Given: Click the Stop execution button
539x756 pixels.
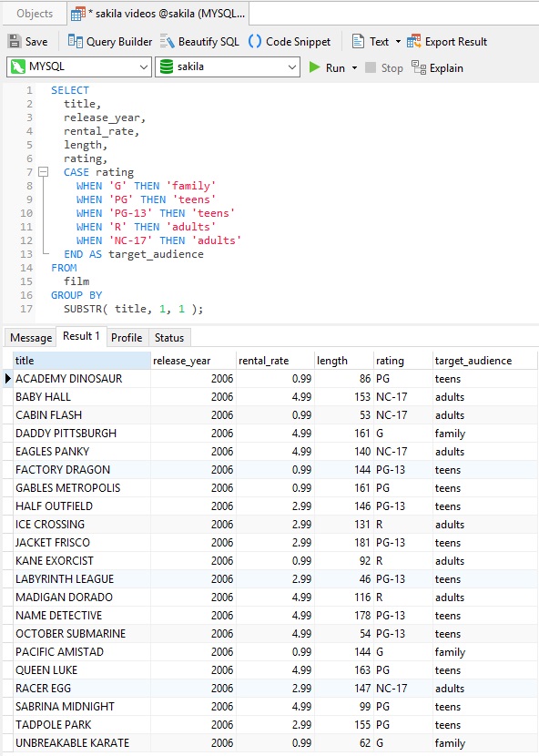Looking at the screenshot, I should (383, 67).
